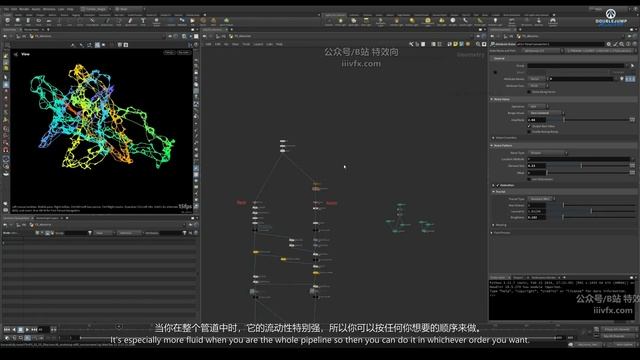Jump to first frame
The width and height of the screenshot is (640, 360).
[7, 329]
